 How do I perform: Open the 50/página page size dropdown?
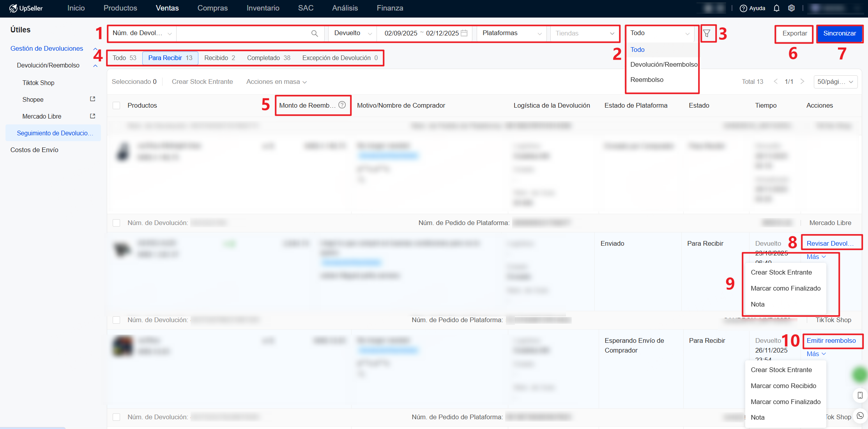pos(835,82)
